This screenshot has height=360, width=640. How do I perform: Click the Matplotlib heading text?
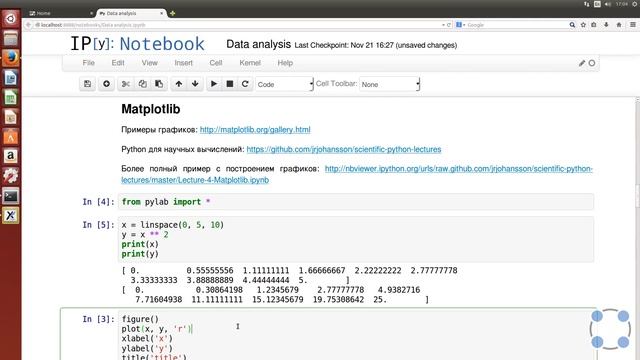(x=151, y=109)
